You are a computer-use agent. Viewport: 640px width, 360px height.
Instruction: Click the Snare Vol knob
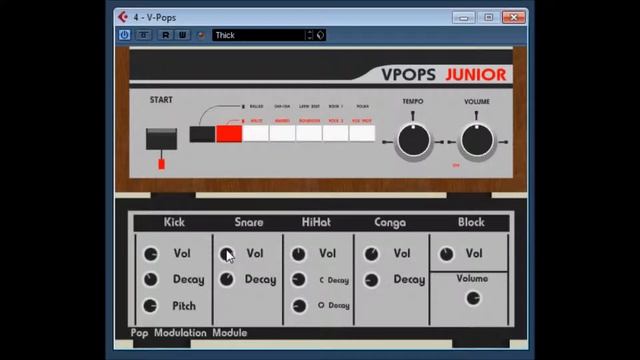tap(227, 254)
